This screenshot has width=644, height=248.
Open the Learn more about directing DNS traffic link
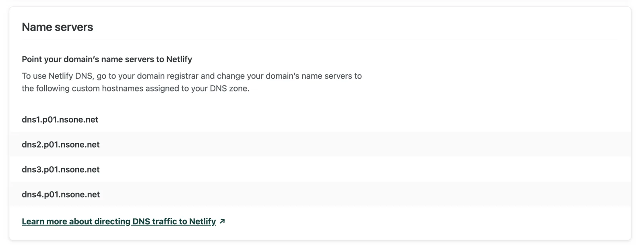[119, 221]
